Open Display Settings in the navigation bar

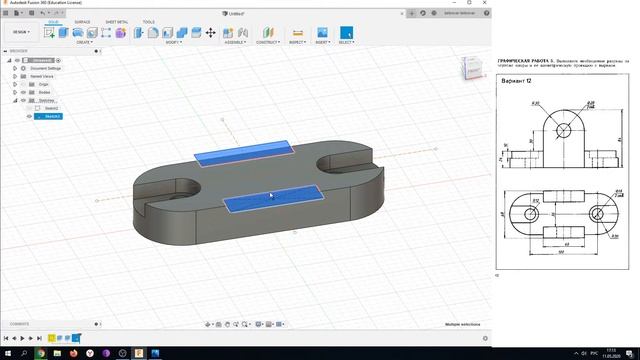coord(259,324)
